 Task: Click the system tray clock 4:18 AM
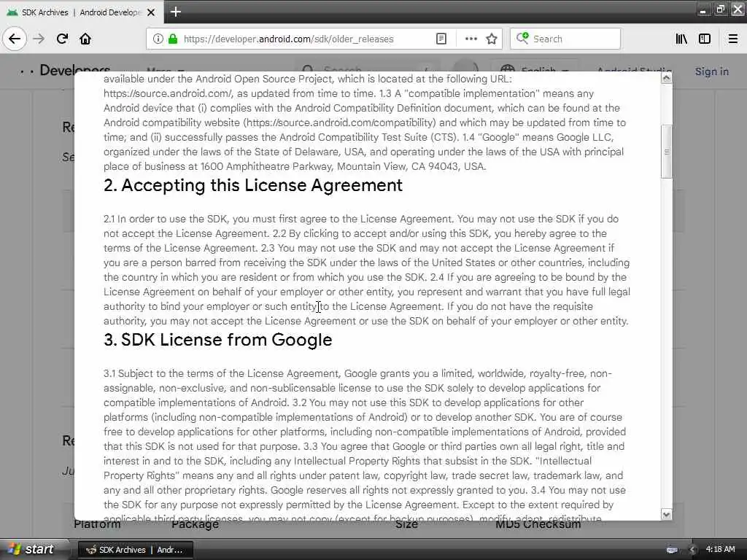tap(720, 549)
